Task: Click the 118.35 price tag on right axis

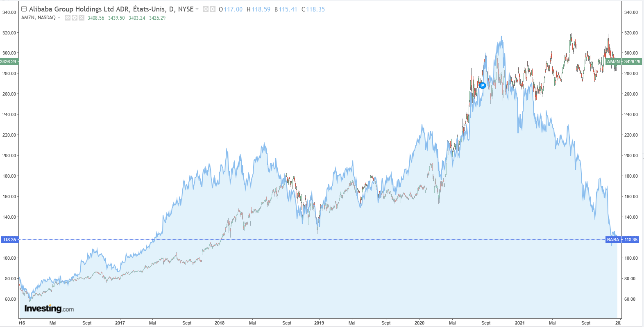Action: (x=631, y=240)
